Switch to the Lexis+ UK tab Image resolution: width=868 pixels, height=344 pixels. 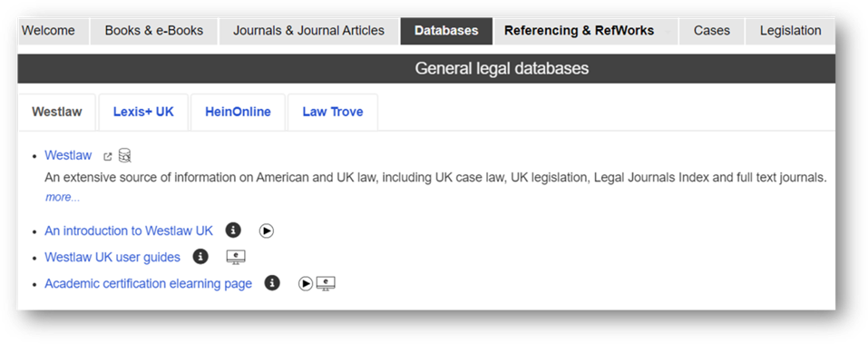tap(143, 112)
